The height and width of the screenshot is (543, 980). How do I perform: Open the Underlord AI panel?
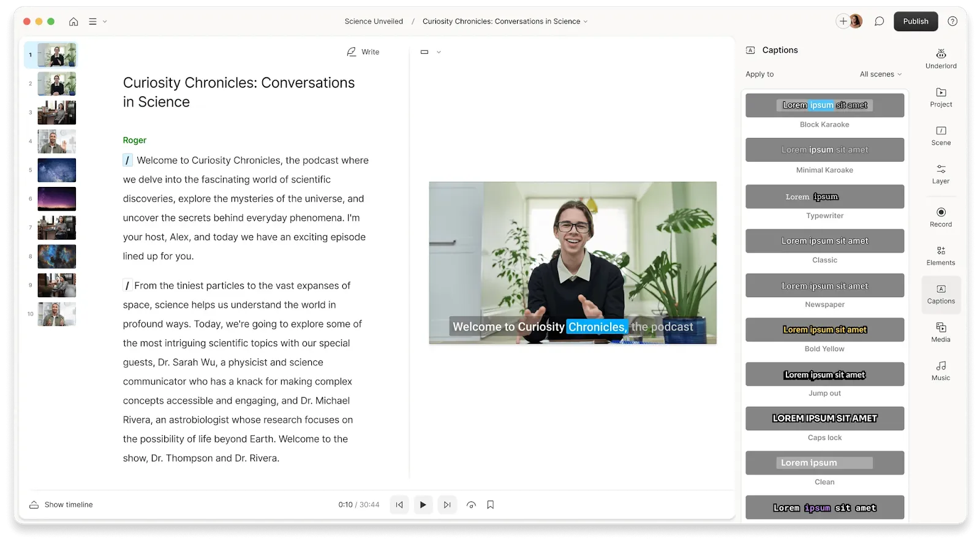[941, 59]
